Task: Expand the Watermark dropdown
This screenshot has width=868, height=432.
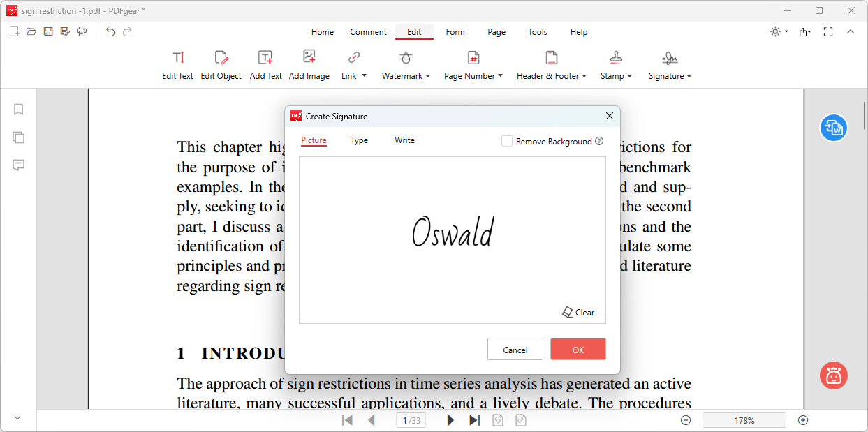Action: 406,65
